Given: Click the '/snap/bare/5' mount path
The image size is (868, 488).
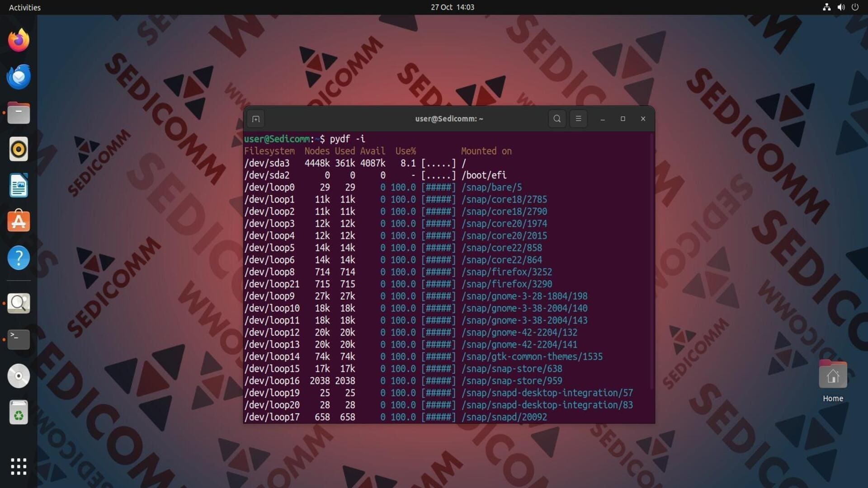Looking at the screenshot, I should click(491, 187).
